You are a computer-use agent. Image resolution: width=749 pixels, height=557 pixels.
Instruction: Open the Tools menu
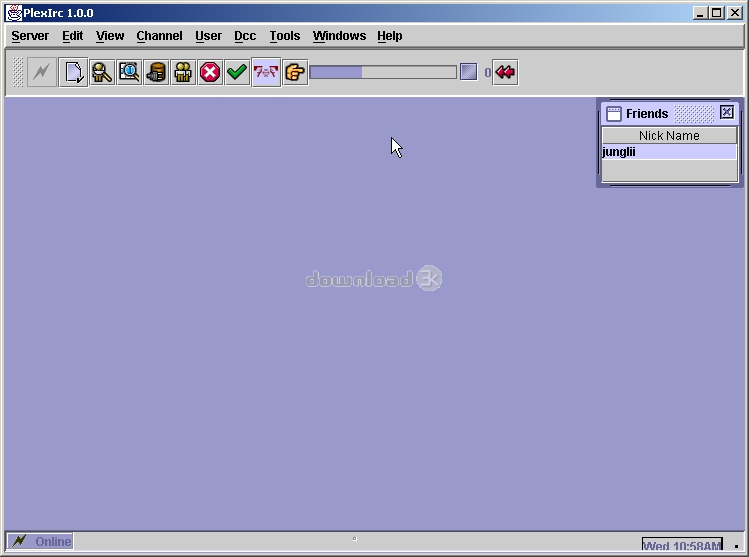(285, 36)
